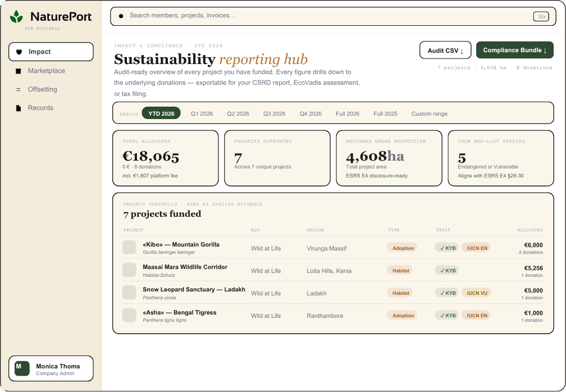Click the Trust column header
566x392 pixels.
tap(443, 230)
